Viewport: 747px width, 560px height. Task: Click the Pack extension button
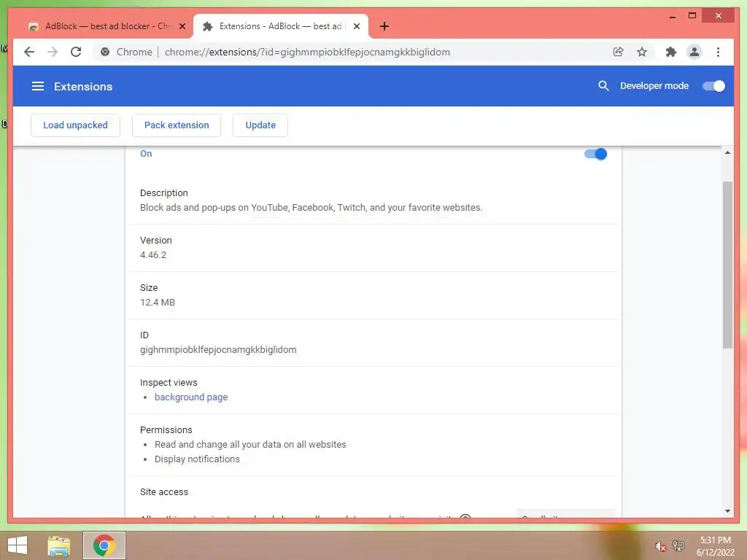177,125
